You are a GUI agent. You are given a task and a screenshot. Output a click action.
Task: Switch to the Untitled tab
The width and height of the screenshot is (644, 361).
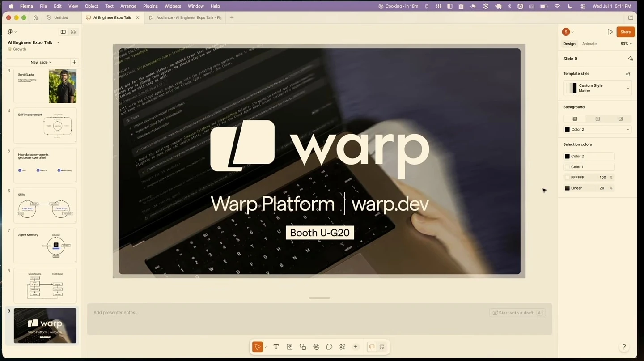[61, 17]
